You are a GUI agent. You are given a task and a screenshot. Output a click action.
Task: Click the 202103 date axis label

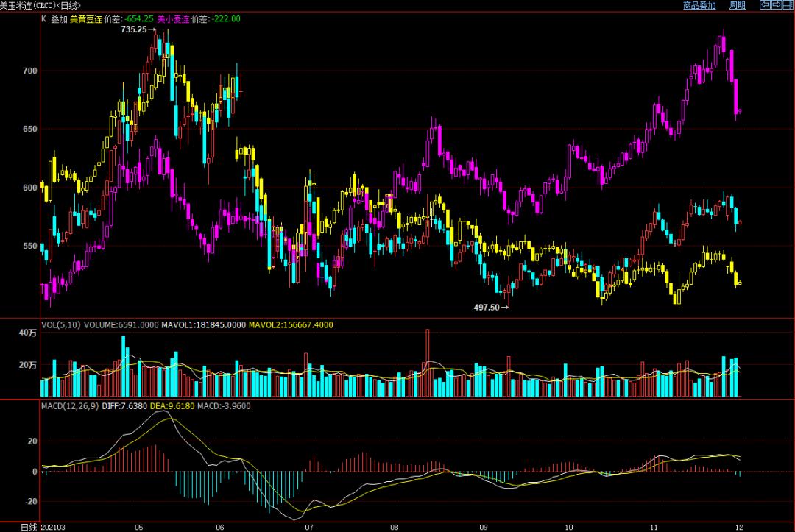53,528
